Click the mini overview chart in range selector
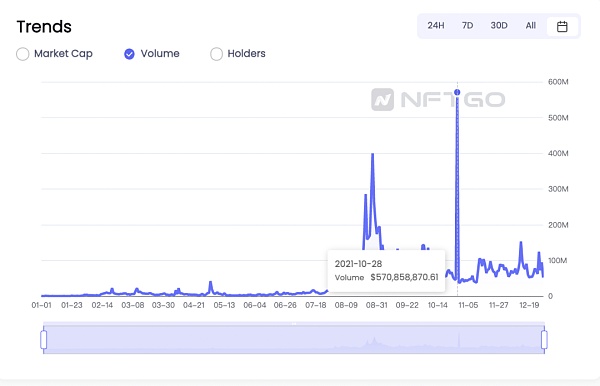Viewport: 600px width, 386px height. 294,339
